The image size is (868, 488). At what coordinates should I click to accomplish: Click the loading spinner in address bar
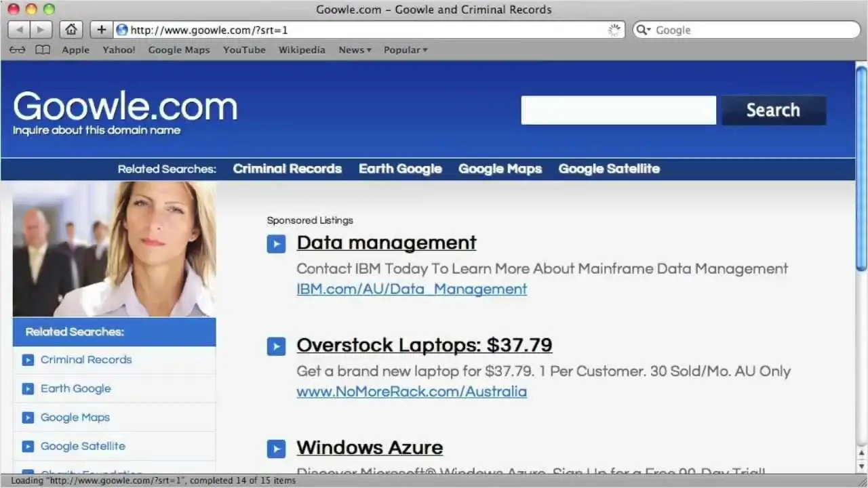(614, 30)
